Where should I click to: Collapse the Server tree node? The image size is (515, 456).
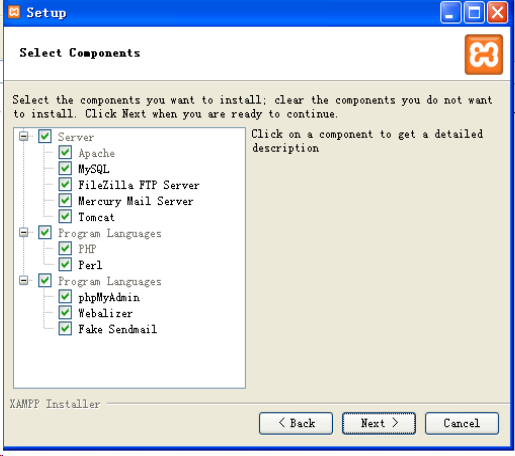pyautogui.click(x=24, y=136)
